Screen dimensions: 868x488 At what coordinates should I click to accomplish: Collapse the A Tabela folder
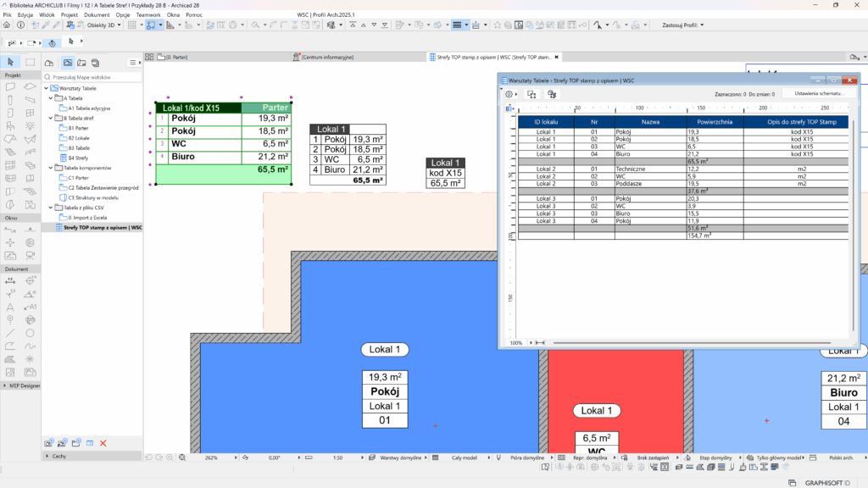click(51, 98)
